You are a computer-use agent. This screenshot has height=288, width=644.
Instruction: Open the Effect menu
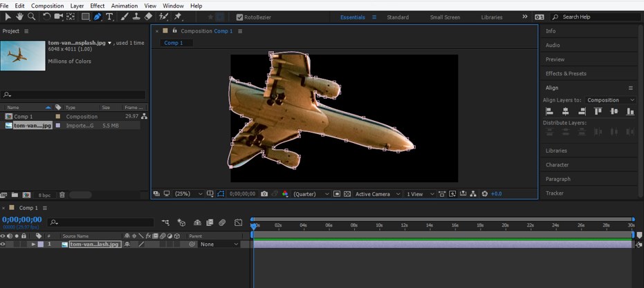coord(98,6)
